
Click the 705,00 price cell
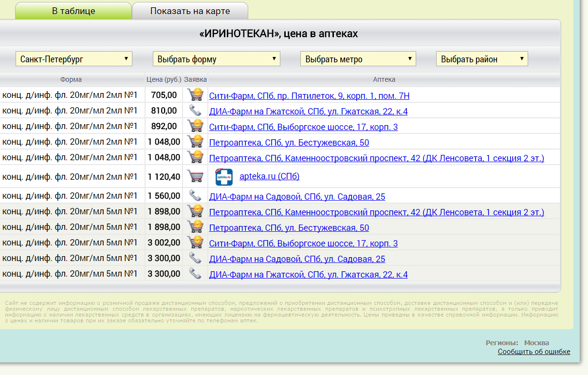(x=164, y=95)
